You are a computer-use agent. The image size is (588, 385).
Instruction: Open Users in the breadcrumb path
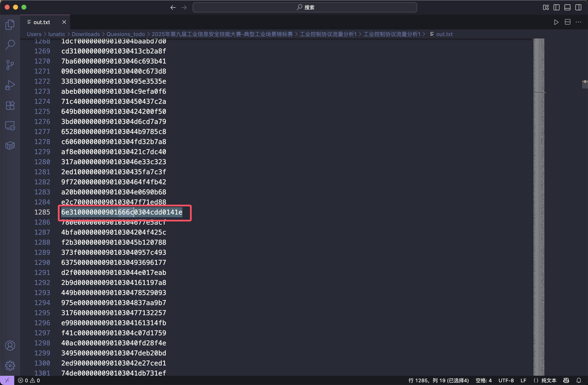click(x=34, y=34)
